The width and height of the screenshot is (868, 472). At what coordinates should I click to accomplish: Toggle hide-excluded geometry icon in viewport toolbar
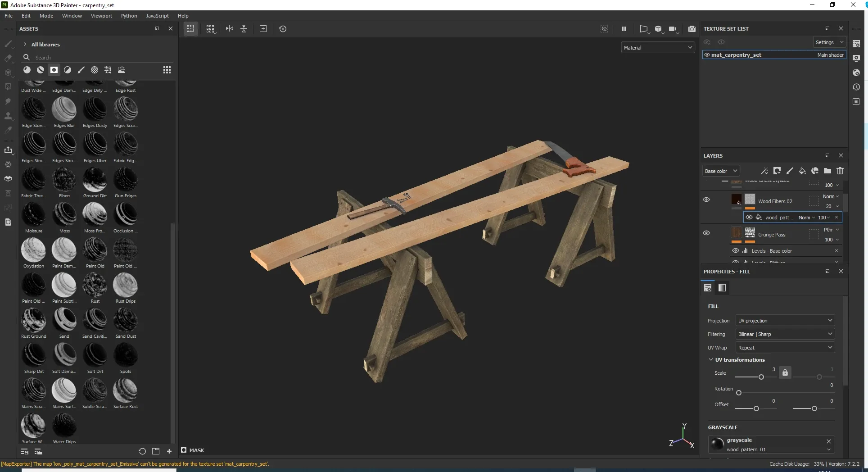click(x=604, y=29)
